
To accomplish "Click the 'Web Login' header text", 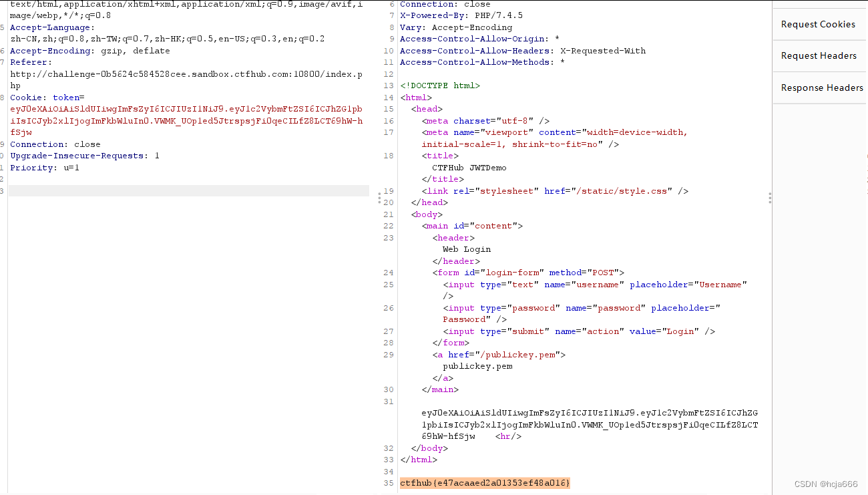I will [x=467, y=249].
